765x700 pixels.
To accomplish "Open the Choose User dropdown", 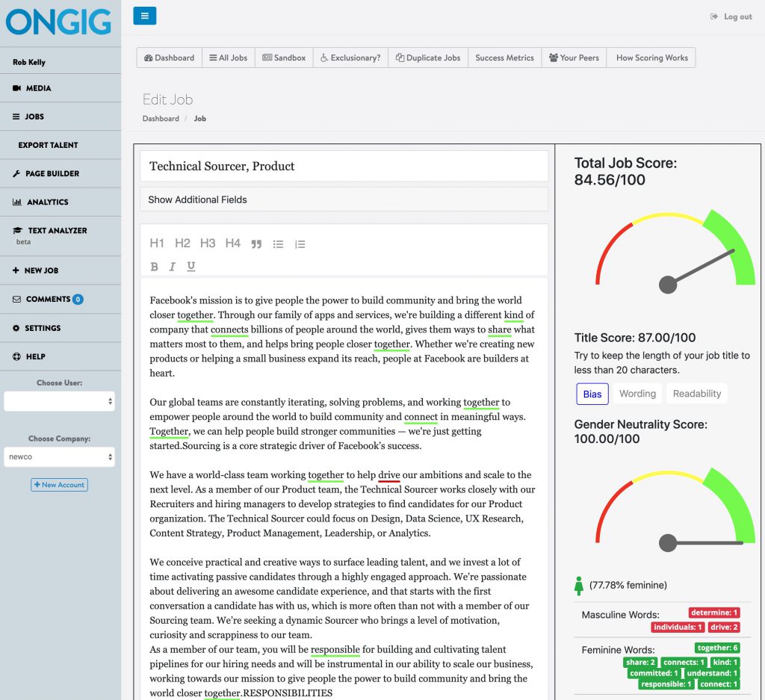I will [x=59, y=401].
